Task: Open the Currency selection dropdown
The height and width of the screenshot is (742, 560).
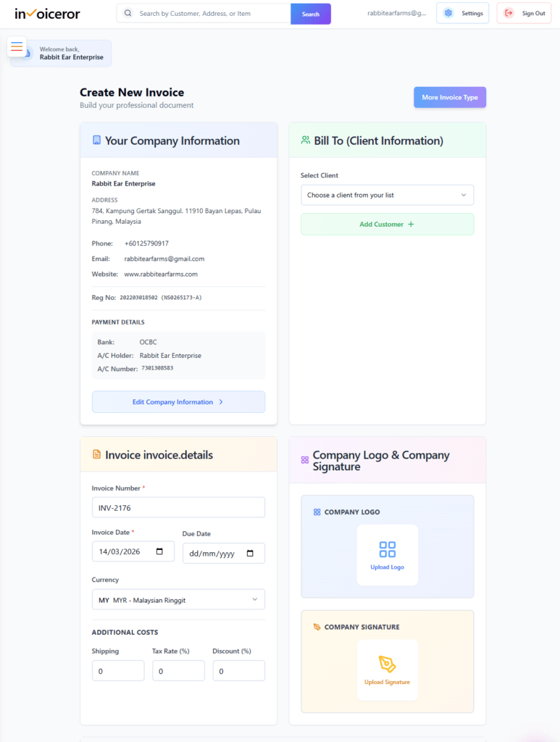Action: (178, 599)
